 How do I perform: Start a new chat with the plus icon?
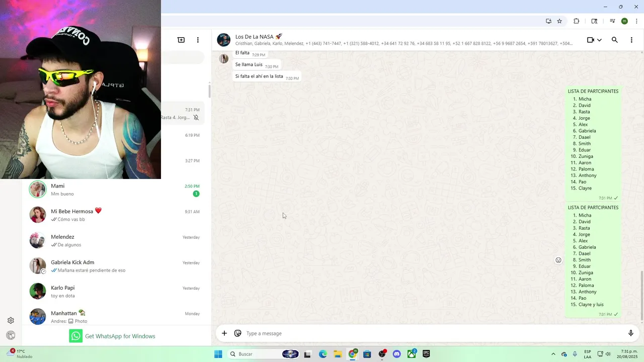[x=181, y=40]
